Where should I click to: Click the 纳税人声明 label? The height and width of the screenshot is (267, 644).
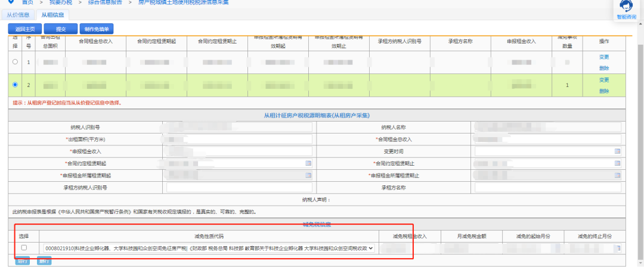click(317, 200)
